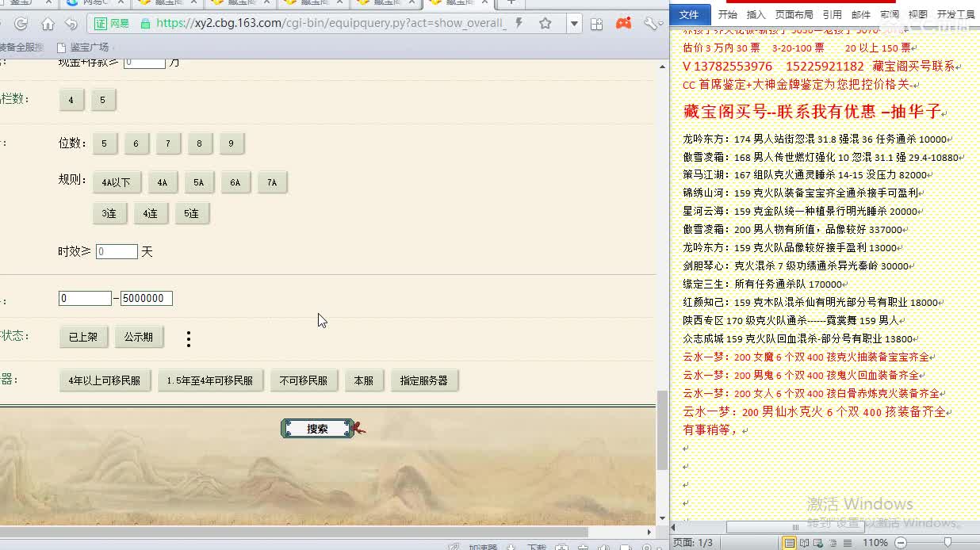Select the 5 option for 栏数
The height and width of the screenshot is (550, 980).
[x=103, y=100]
